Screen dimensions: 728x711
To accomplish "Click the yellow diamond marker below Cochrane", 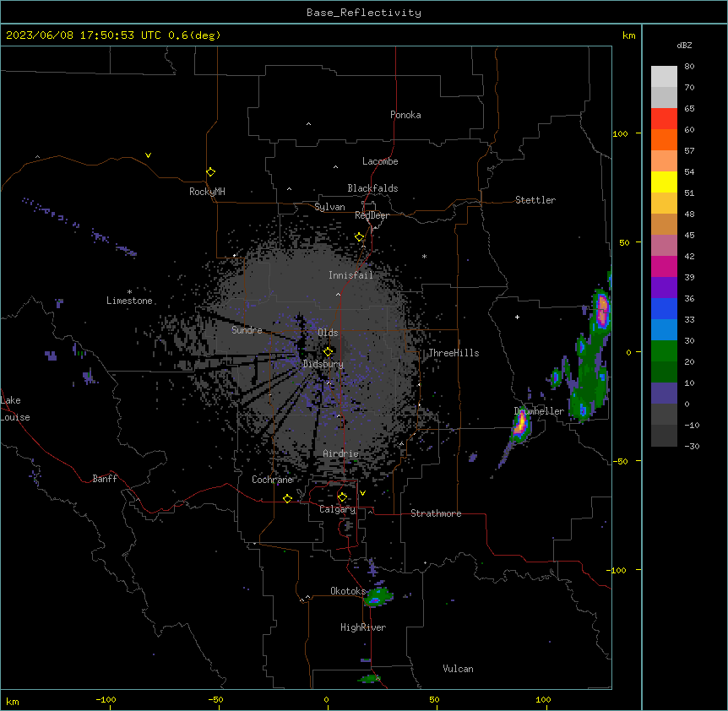I will (x=287, y=498).
